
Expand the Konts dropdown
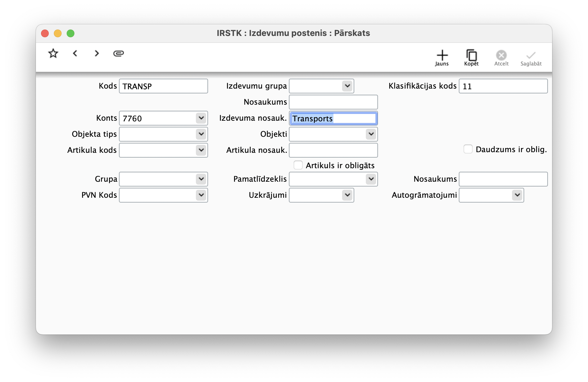tap(201, 118)
